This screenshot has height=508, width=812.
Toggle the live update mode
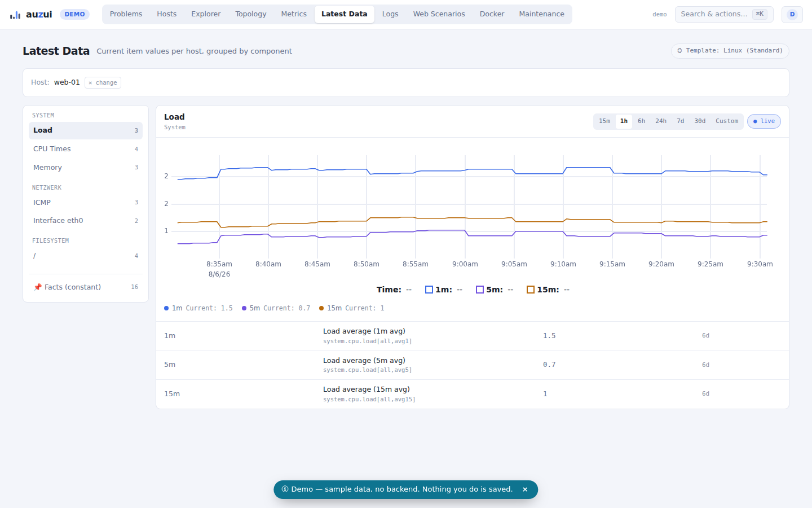click(x=764, y=121)
